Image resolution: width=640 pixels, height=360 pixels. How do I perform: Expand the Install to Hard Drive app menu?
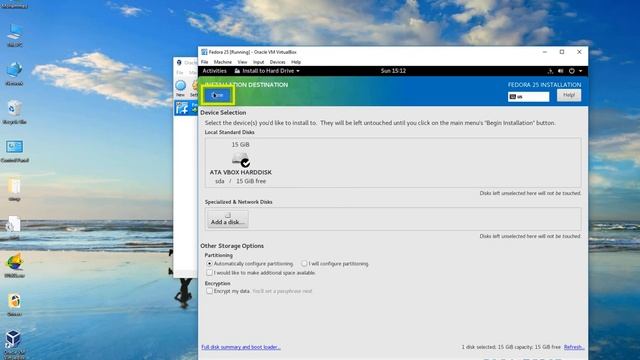point(267,71)
